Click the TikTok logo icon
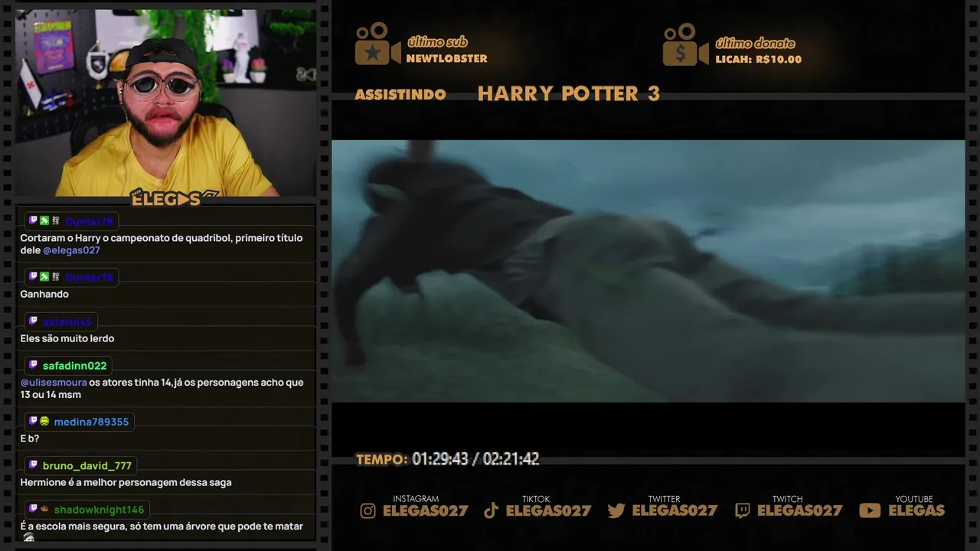The height and width of the screenshot is (551, 980). 492,510
